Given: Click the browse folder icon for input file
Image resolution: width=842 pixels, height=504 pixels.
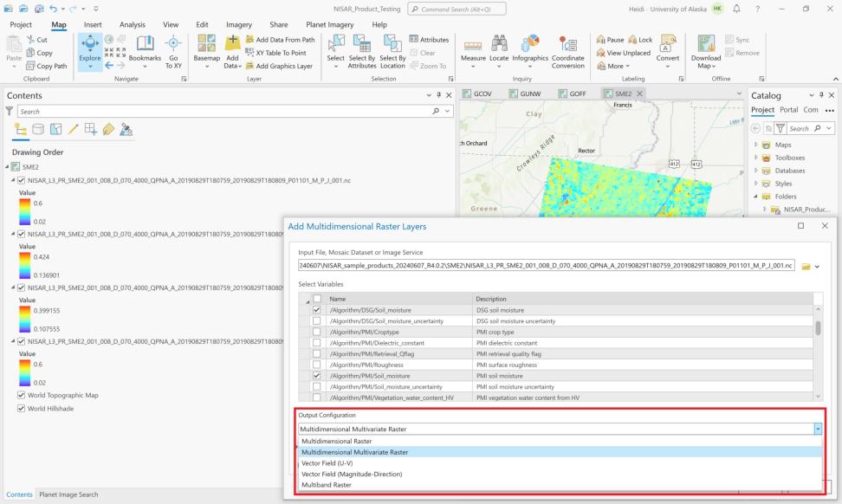Looking at the screenshot, I should pos(806,266).
